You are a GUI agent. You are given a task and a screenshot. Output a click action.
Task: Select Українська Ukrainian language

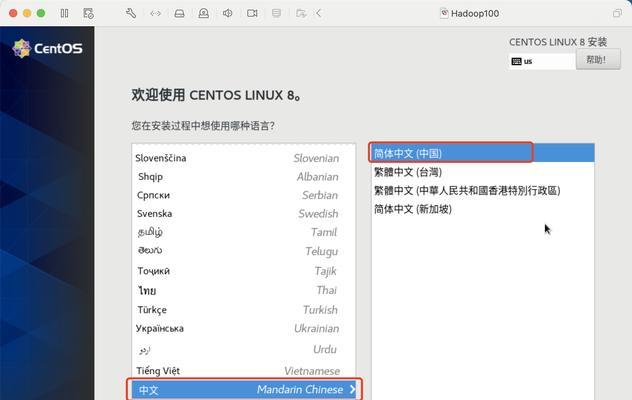click(x=243, y=329)
